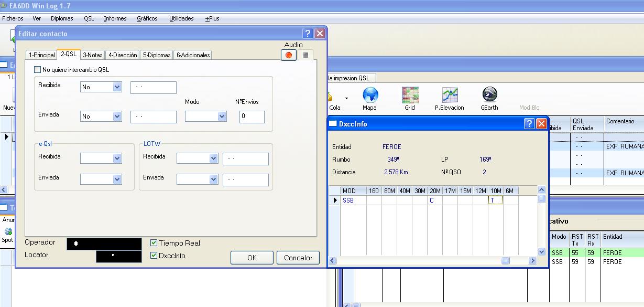644x307 pixels.
Task: Open the Diplomas menu
Action: tap(62, 18)
